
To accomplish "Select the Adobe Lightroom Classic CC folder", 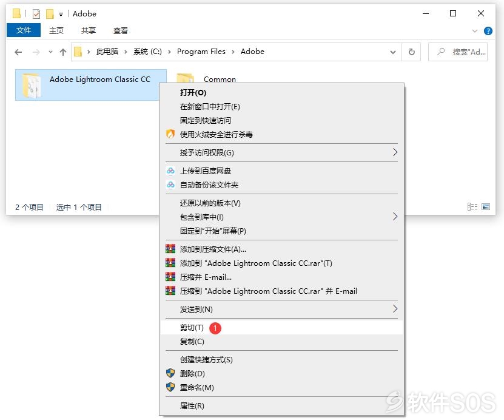I will point(91,85).
